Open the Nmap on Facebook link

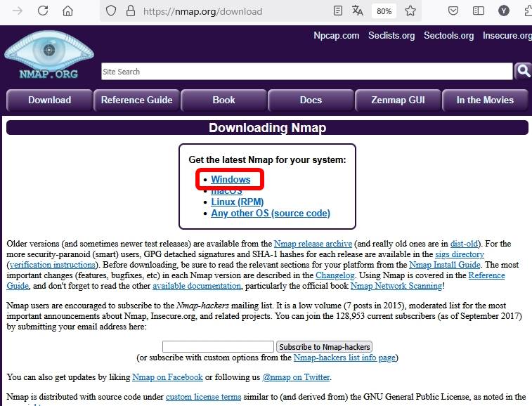pyautogui.click(x=167, y=376)
